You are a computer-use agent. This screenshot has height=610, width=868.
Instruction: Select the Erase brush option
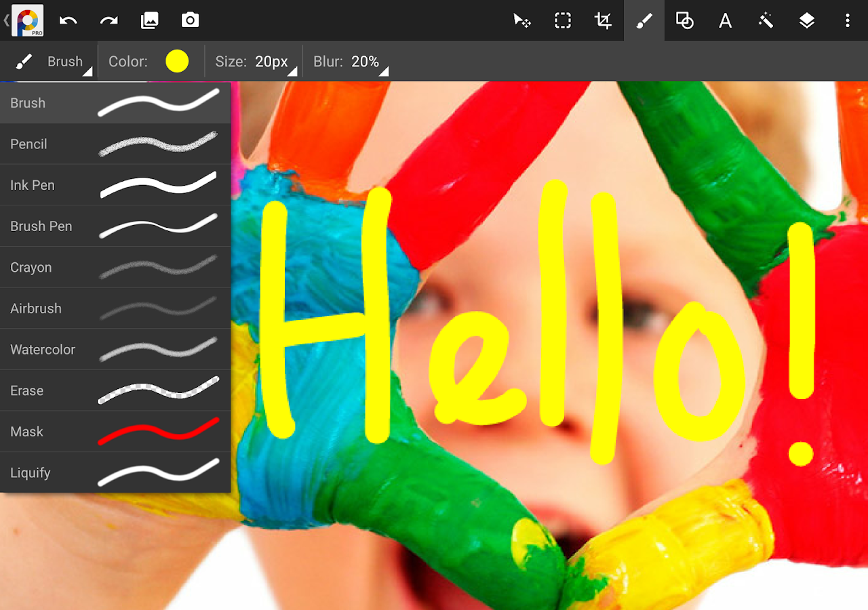[115, 390]
